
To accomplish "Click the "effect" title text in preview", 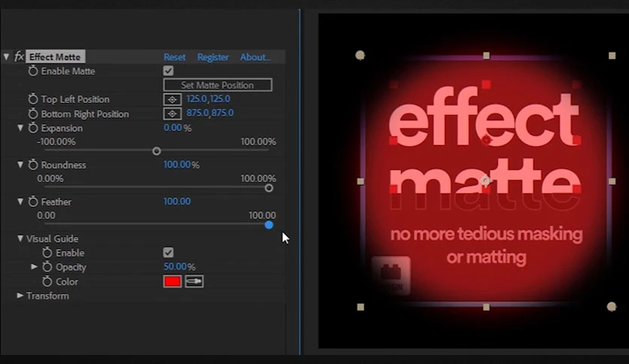I will pos(485,117).
